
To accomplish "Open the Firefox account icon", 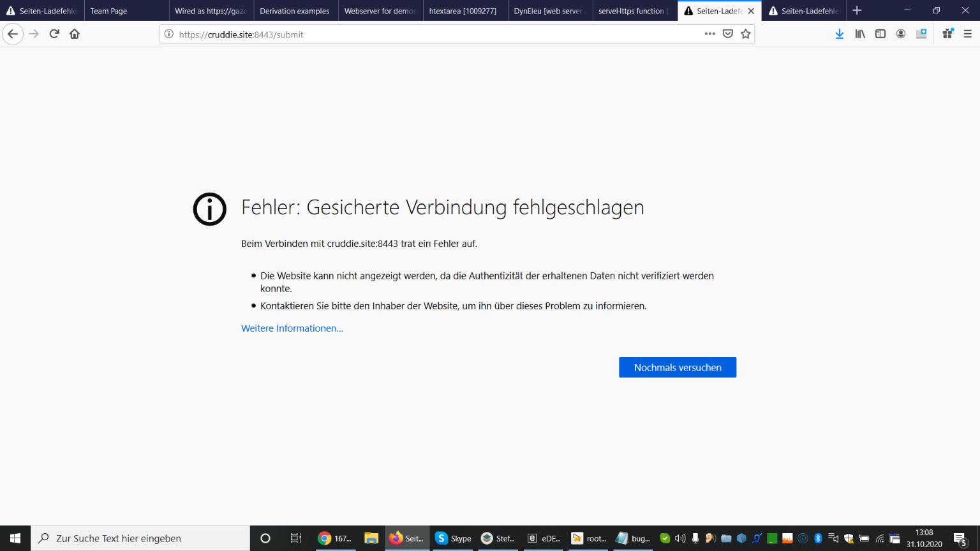I will tap(901, 34).
